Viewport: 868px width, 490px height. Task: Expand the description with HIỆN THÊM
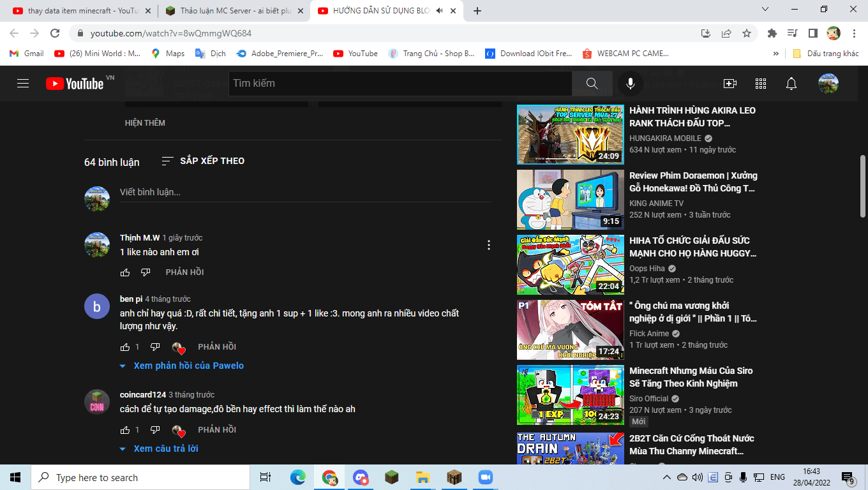pos(145,122)
